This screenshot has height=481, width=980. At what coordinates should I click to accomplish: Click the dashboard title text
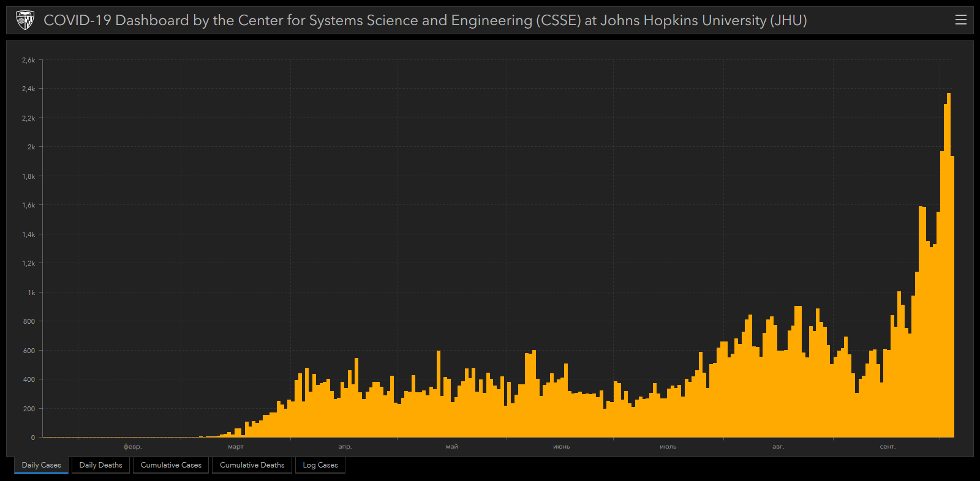pyautogui.click(x=425, y=20)
